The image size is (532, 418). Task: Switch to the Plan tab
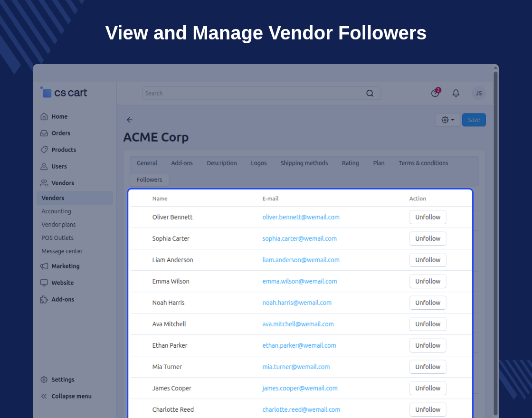point(379,163)
